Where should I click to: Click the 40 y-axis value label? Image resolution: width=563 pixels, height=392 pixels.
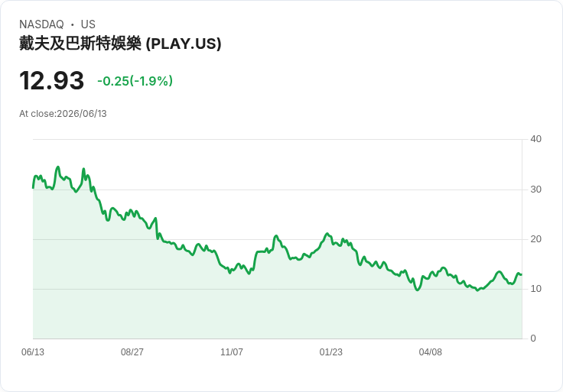click(x=535, y=139)
